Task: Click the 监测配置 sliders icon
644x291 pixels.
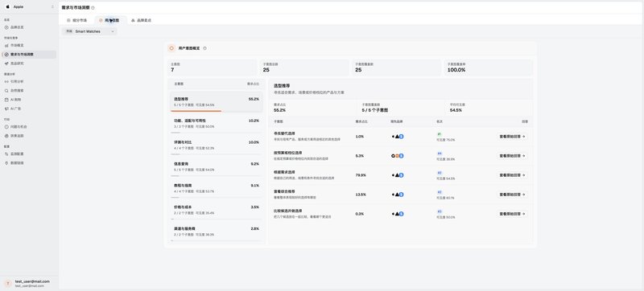Action: tap(6, 154)
